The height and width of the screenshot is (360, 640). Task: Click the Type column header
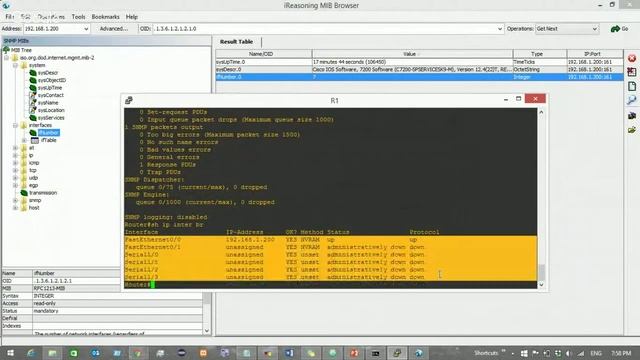pos(540,54)
